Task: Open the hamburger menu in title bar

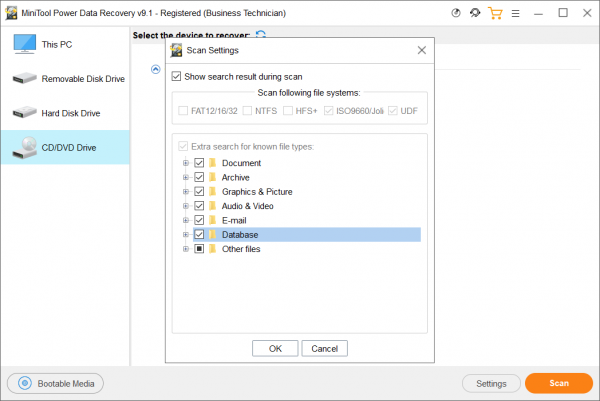Action: 515,13
